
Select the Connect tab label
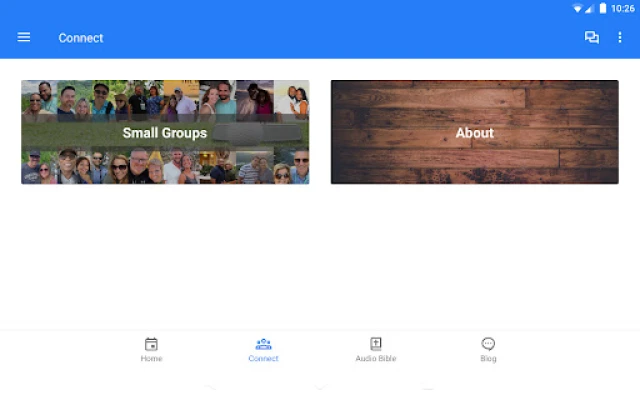(263, 358)
